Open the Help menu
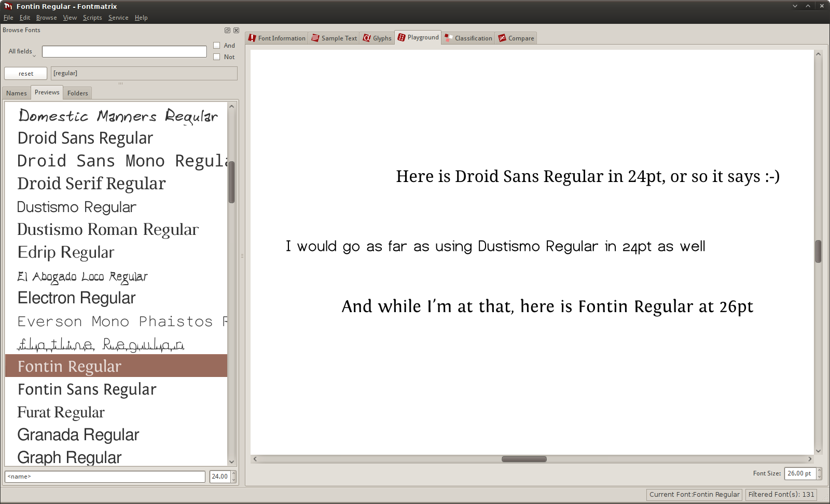This screenshot has height=504, width=830. [141, 18]
